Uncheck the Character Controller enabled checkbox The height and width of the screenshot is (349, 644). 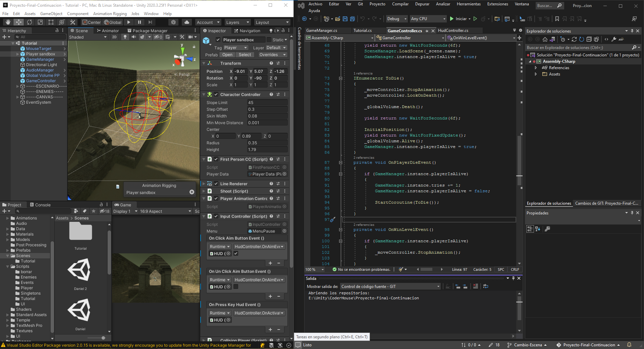point(216,95)
